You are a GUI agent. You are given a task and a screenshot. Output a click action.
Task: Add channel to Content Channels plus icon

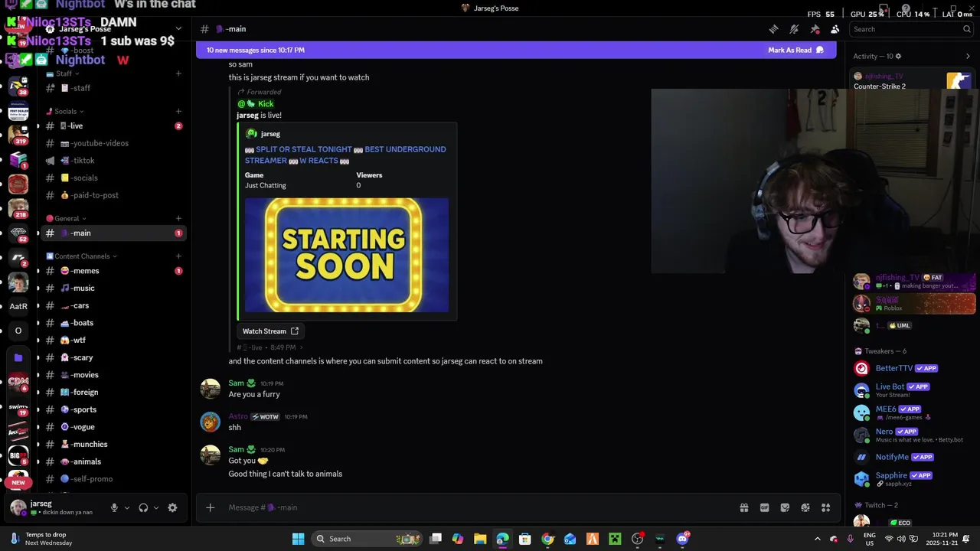point(178,256)
